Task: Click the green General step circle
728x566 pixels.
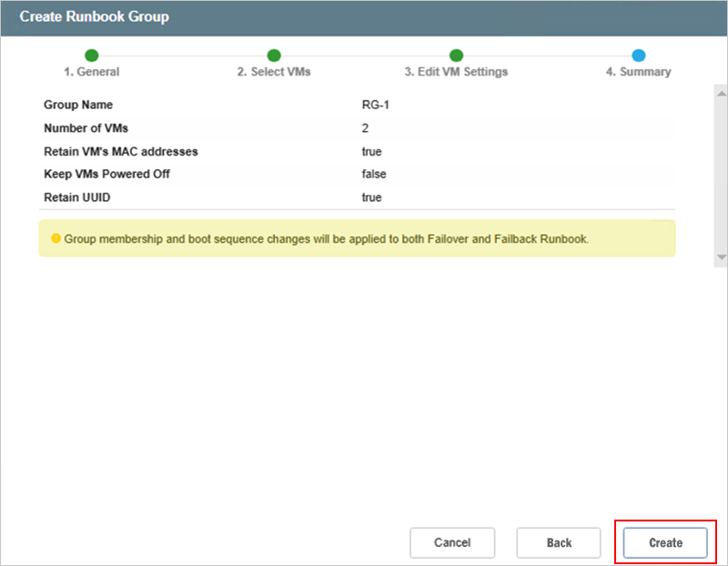Action: [x=92, y=56]
